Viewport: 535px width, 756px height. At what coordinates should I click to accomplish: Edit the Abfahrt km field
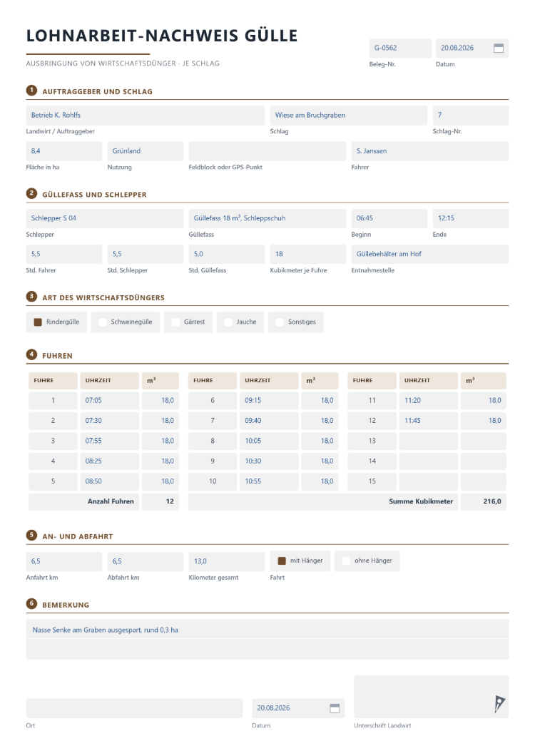coord(146,562)
